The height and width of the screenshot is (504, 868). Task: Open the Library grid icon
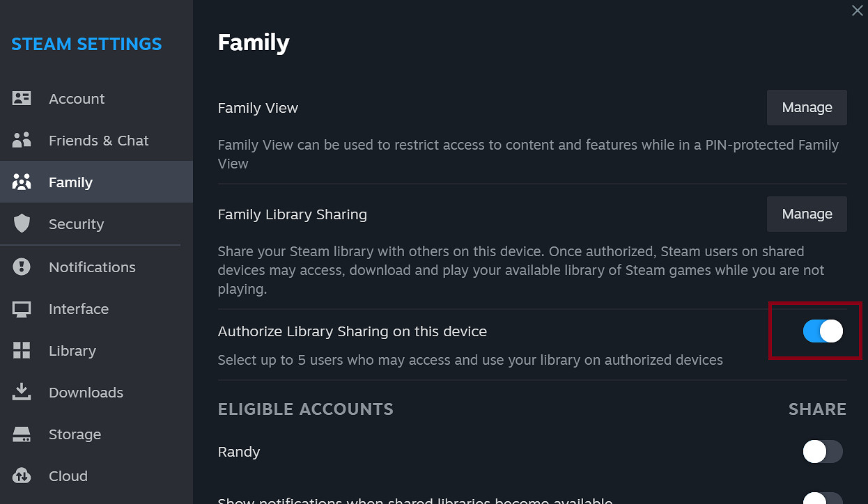click(x=22, y=351)
